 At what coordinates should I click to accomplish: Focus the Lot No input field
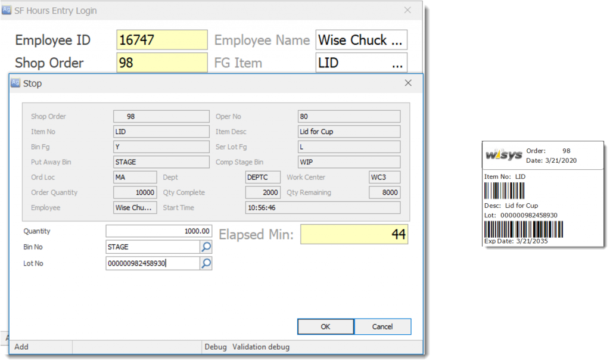point(152,263)
